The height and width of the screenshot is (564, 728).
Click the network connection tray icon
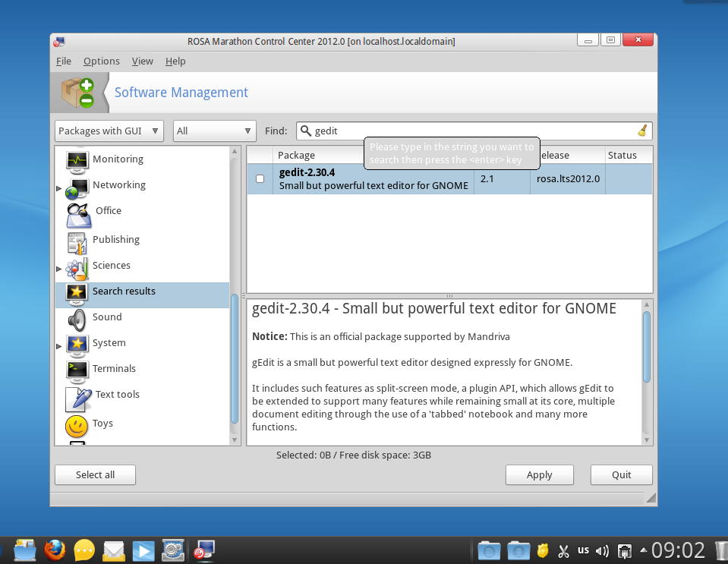(x=624, y=551)
